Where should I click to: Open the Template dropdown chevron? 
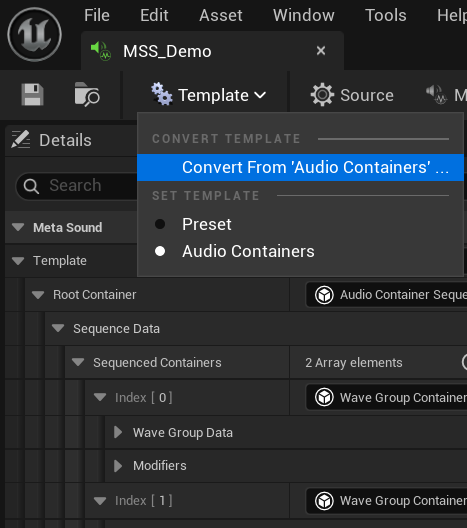[x=260, y=95]
